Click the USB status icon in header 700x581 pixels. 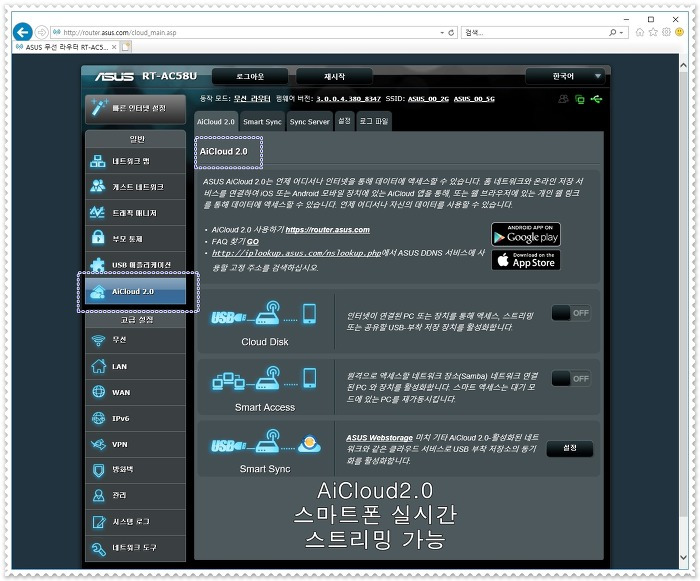(x=596, y=99)
